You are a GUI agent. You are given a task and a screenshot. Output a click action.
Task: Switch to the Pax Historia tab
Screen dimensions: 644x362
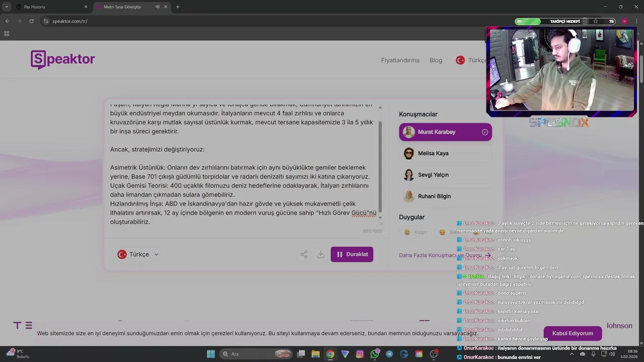50,7
